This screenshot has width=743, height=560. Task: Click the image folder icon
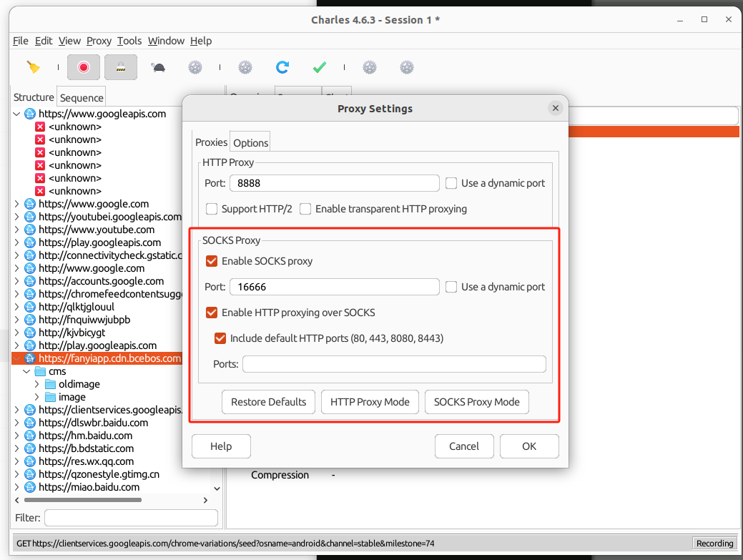[50, 397]
